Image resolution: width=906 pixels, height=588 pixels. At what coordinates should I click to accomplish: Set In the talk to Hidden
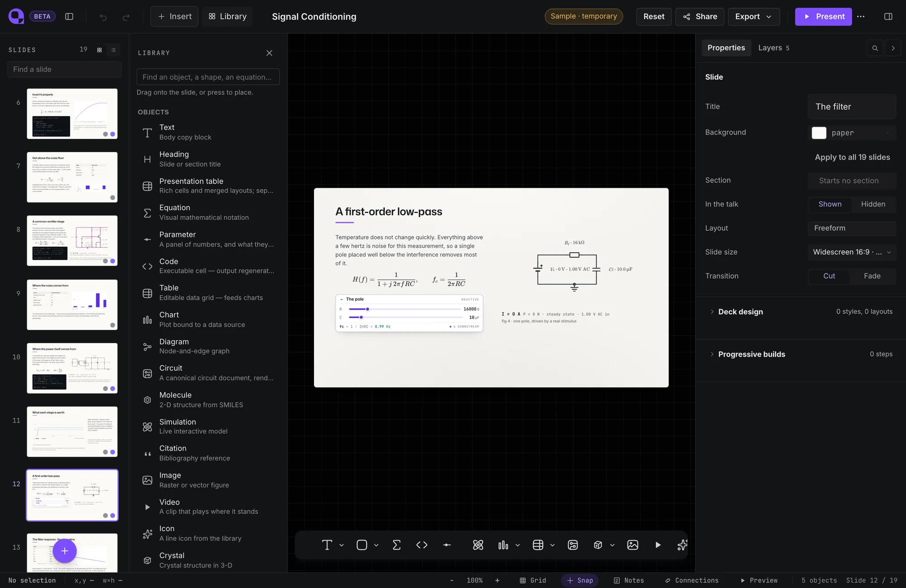click(873, 204)
